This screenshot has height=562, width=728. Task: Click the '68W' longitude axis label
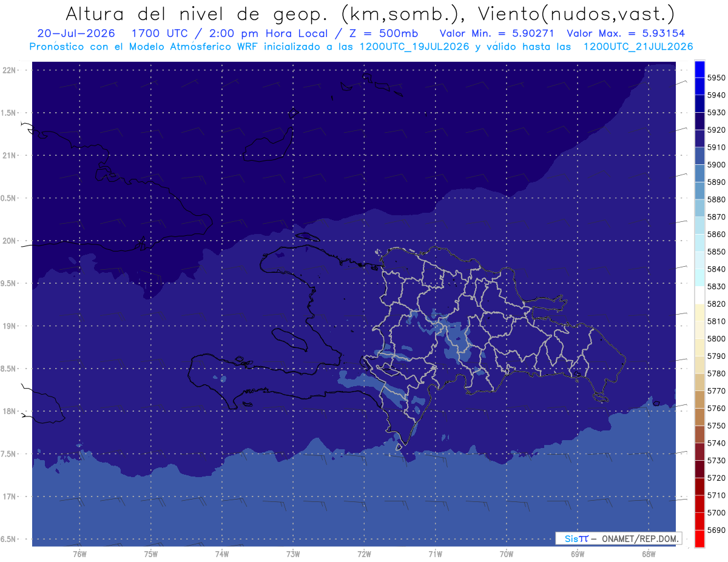tap(649, 554)
